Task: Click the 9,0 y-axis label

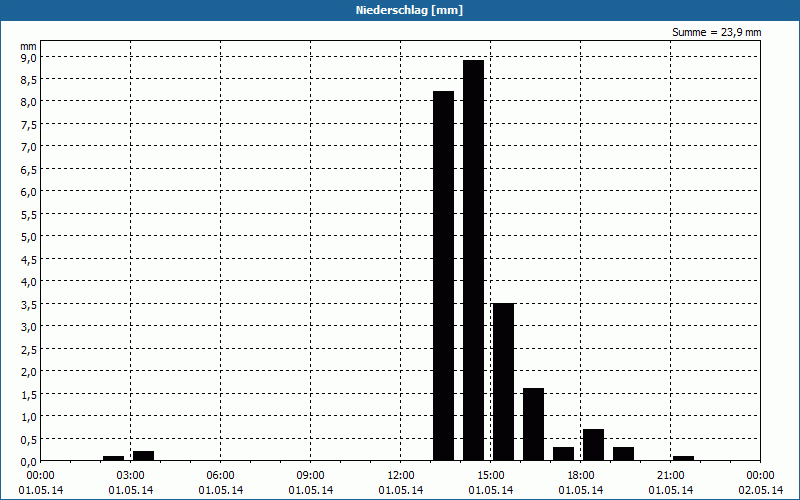Action: [28, 57]
